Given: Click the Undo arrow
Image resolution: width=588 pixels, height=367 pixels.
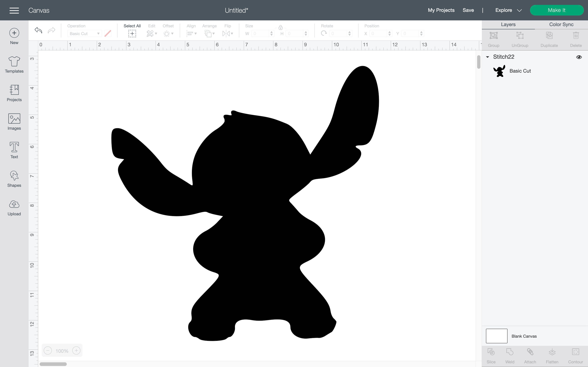Looking at the screenshot, I should coord(38,31).
